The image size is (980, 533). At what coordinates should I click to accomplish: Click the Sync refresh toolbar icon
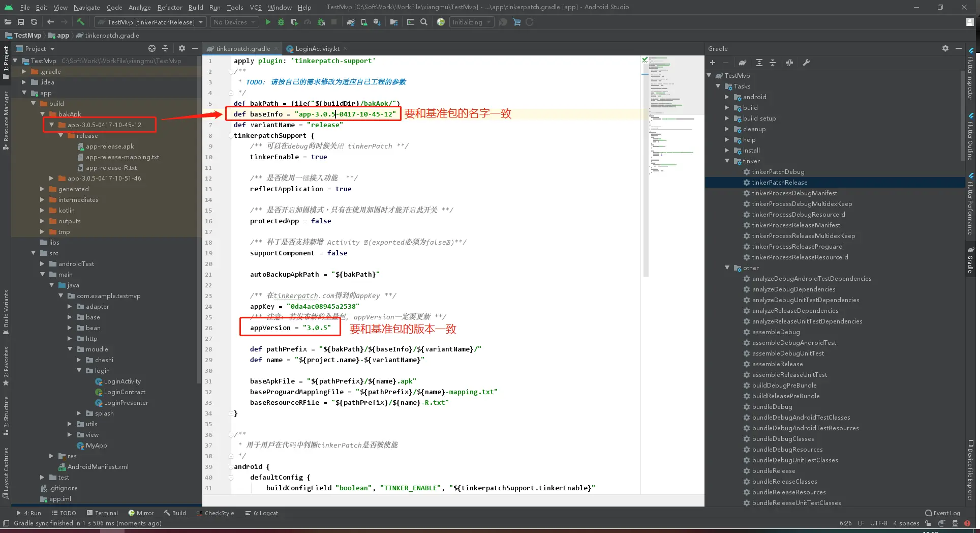[x=34, y=22]
